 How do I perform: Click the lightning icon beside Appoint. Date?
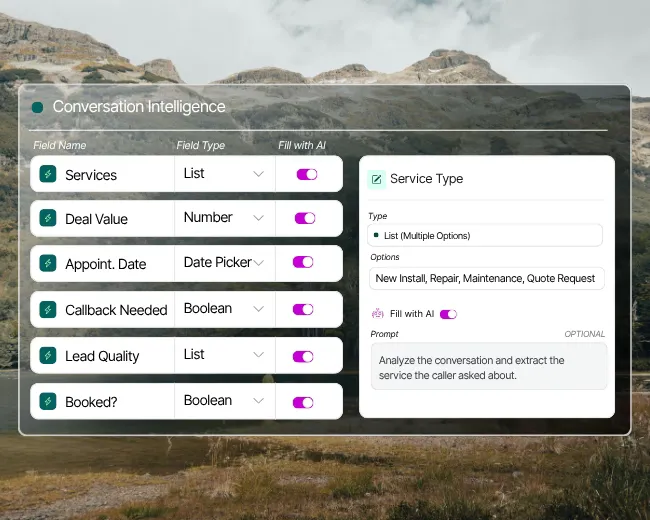(x=48, y=263)
